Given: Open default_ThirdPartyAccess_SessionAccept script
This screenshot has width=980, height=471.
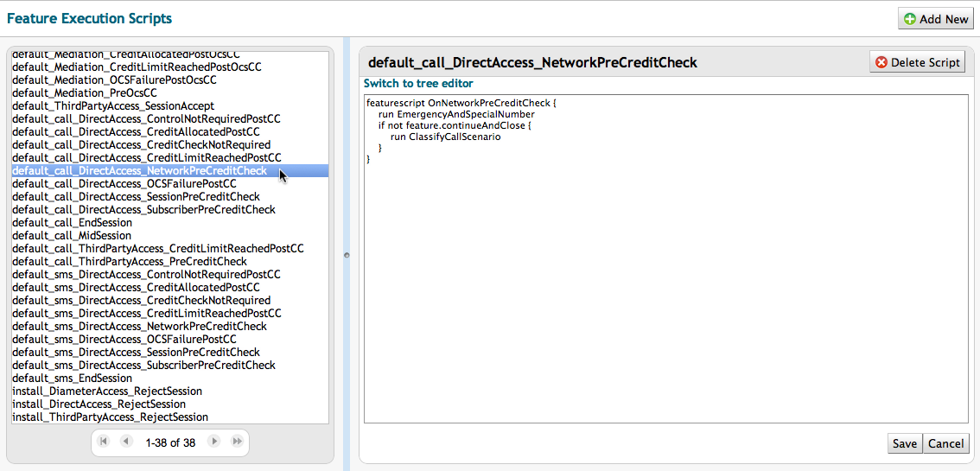Looking at the screenshot, I should pyautogui.click(x=113, y=106).
